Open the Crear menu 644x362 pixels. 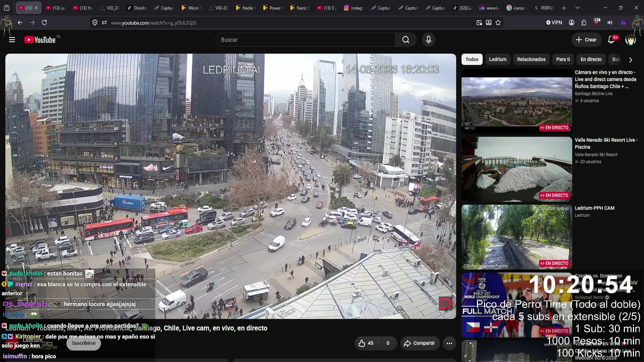[586, 40]
